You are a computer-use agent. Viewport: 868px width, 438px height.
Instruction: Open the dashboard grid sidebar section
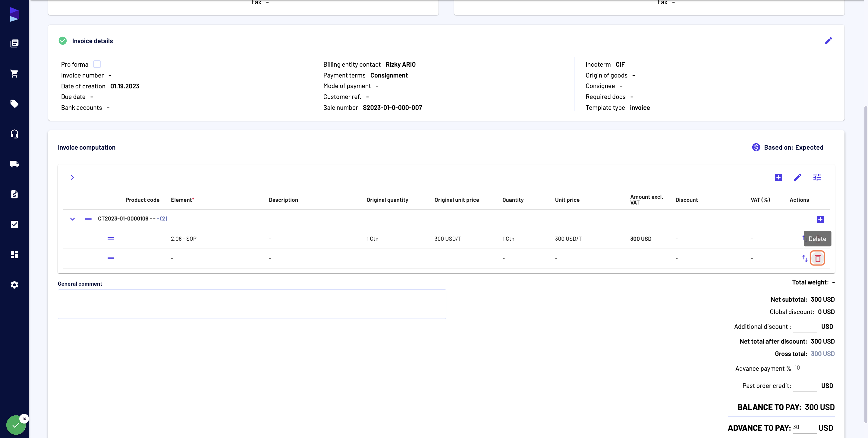(14, 255)
